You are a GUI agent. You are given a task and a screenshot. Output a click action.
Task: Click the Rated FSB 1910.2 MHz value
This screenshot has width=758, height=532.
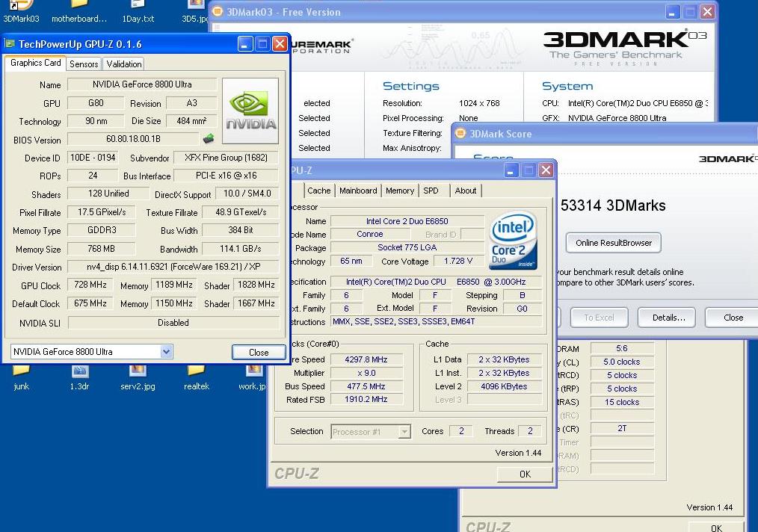pyautogui.click(x=366, y=399)
